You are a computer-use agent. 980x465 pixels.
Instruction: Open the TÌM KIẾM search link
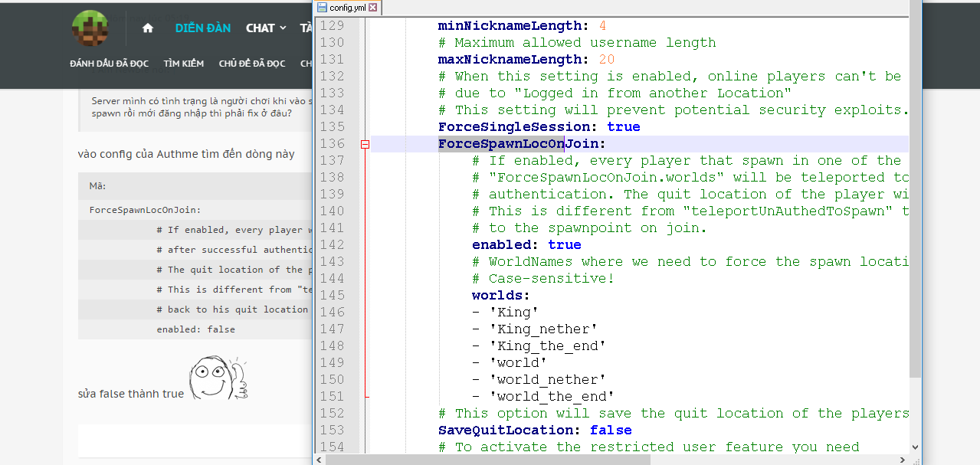183,64
